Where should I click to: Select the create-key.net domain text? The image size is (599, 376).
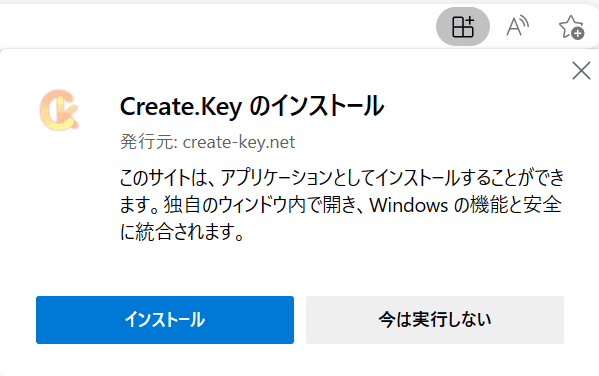(239, 143)
